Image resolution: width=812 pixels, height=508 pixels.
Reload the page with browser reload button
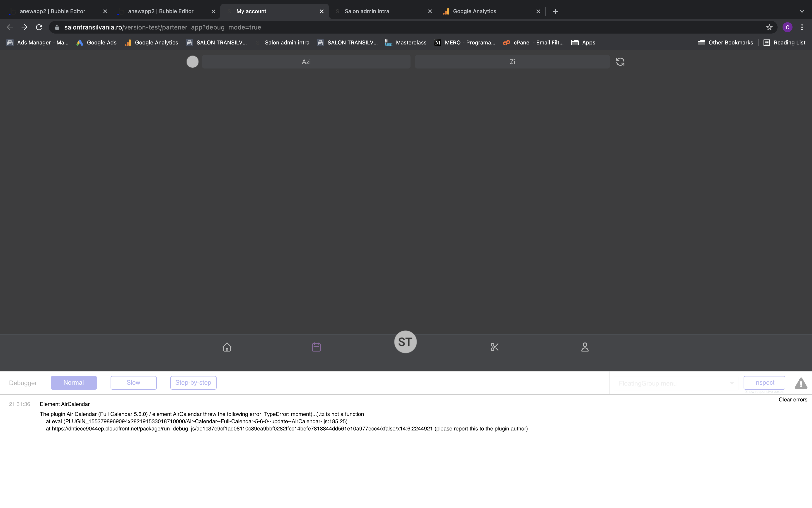coord(39,27)
